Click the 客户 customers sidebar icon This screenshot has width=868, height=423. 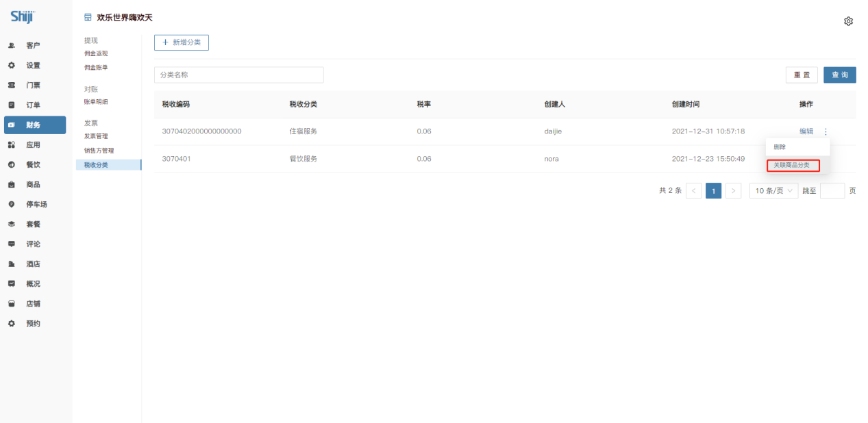point(12,46)
